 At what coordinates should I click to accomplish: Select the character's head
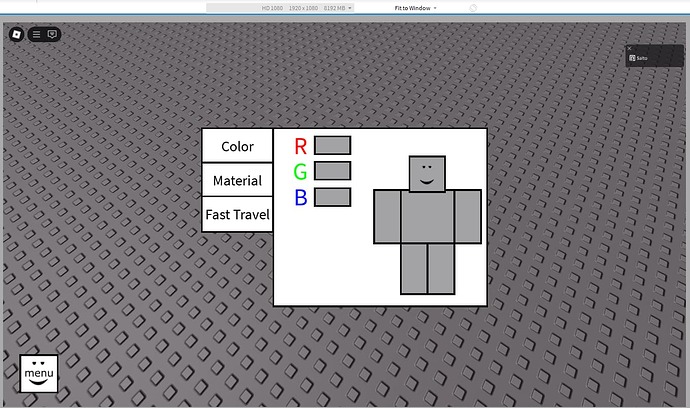(x=427, y=173)
